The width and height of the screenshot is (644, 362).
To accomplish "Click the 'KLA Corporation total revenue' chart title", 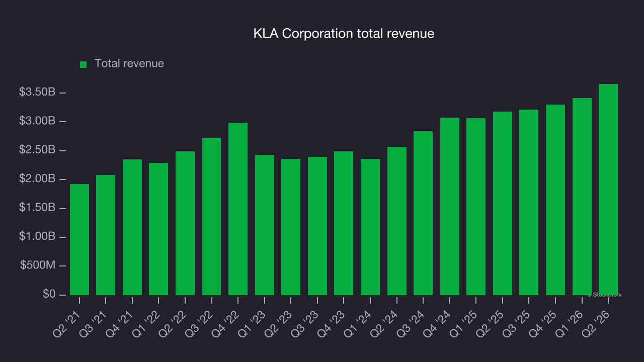I will click(x=344, y=34).
